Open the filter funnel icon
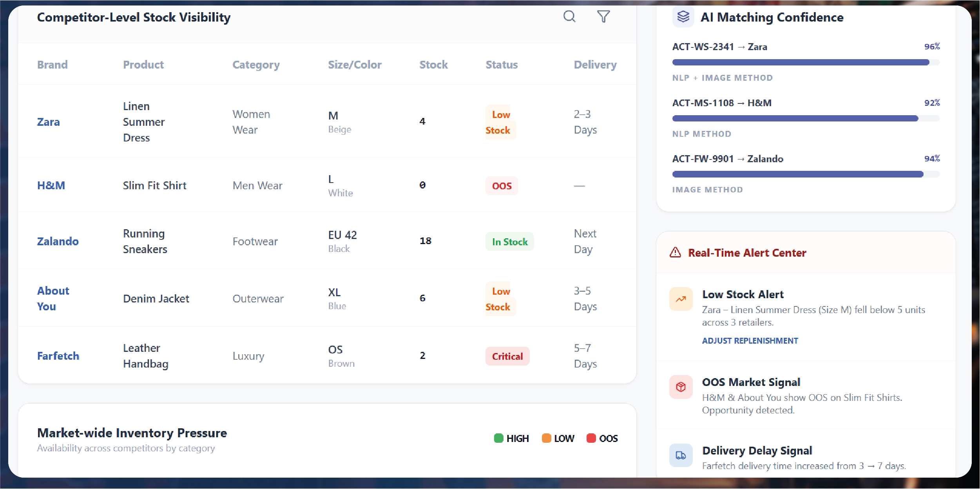980x489 pixels. click(603, 16)
